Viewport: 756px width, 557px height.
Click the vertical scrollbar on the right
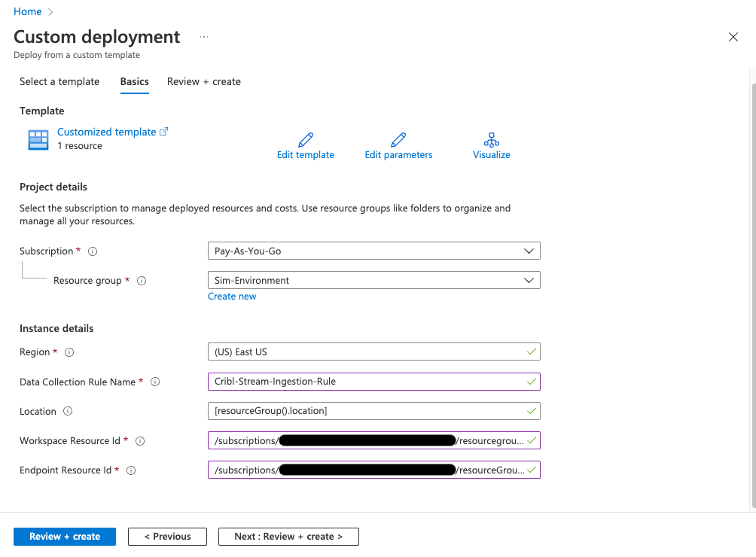(754, 296)
